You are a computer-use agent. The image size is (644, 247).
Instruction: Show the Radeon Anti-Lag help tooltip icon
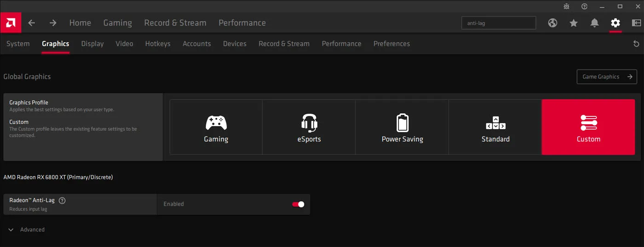[x=62, y=201]
